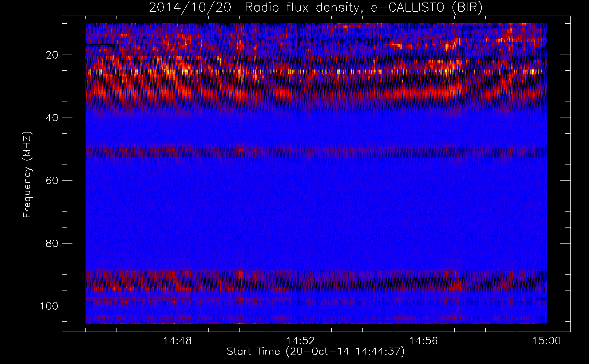Click the 40 frequency tick label
This screenshot has width=589, height=364.
pyautogui.click(x=52, y=118)
